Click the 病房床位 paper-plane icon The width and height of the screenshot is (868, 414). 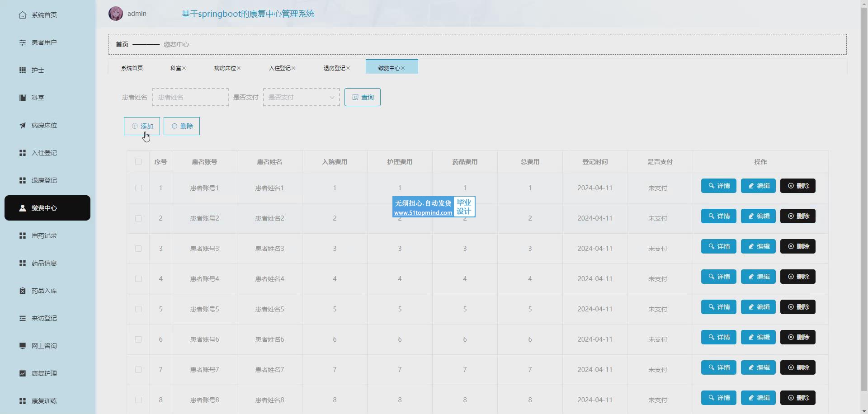click(x=23, y=125)
